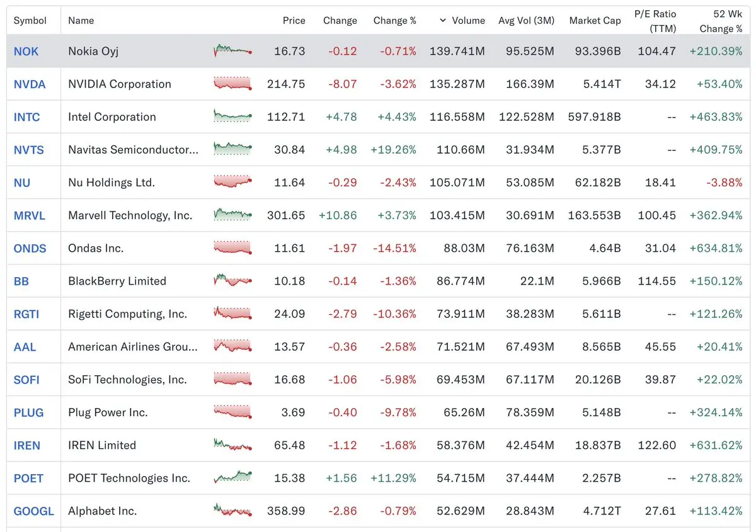The image size is (756, 532).
Task: Open the POET ticker symbol link
Action: coord(28,478)
